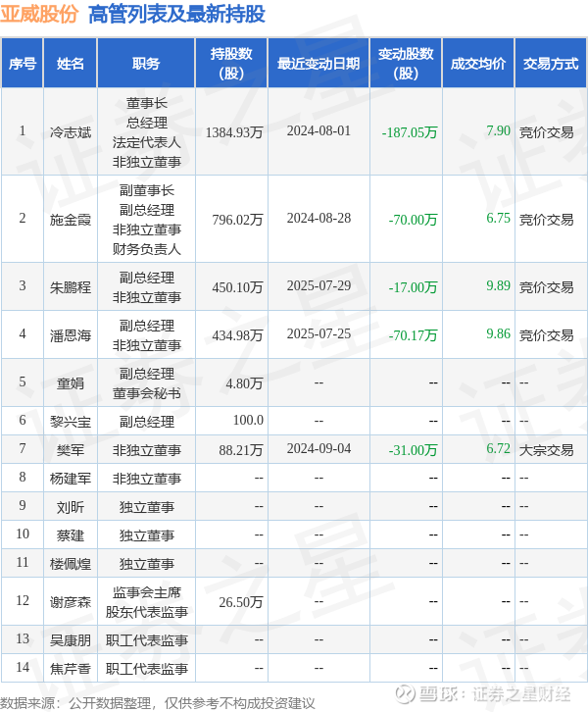This screenshot has width=588, height=712.
Task: Click the change value -70.00万
Action: coord(413,220)
